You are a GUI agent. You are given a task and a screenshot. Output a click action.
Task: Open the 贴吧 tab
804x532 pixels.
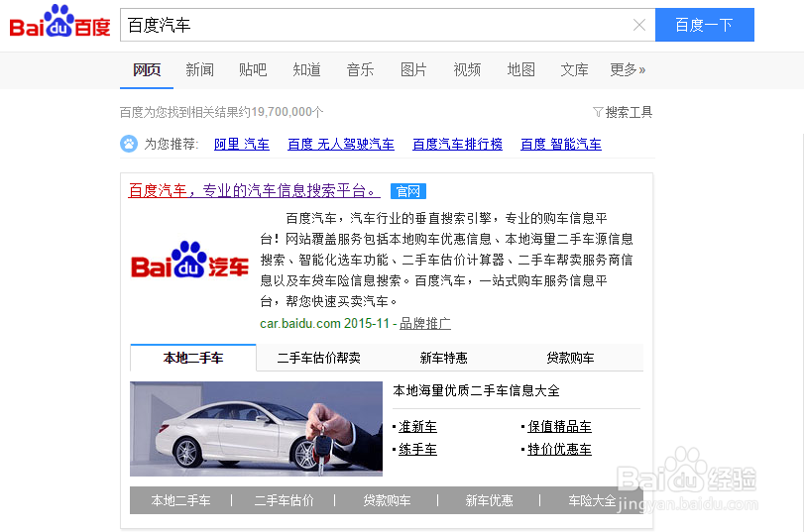click(253, 69)
